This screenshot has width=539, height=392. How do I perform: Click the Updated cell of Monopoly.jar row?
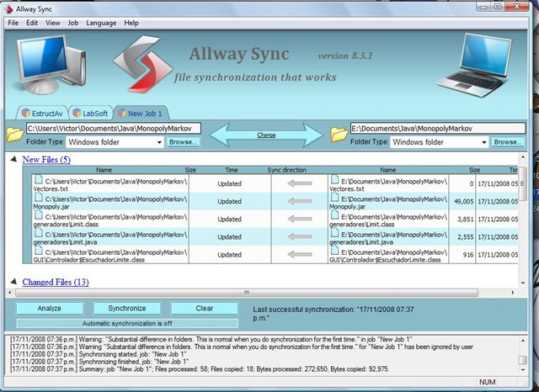click(x=229, y=202)
